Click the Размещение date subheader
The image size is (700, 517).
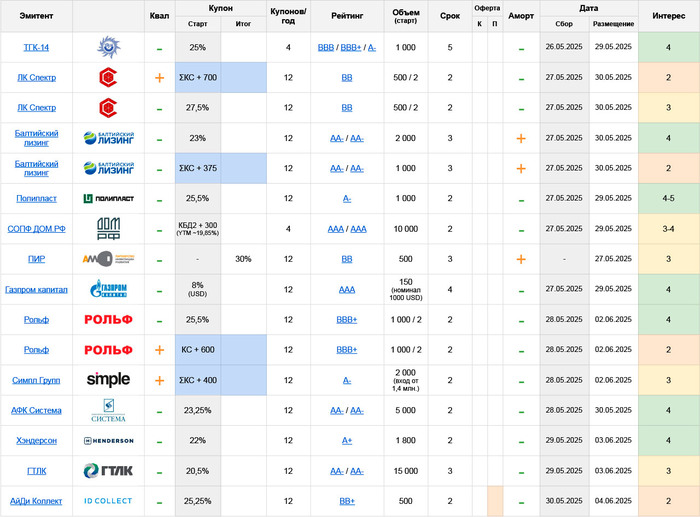click(x=613, y=24)
